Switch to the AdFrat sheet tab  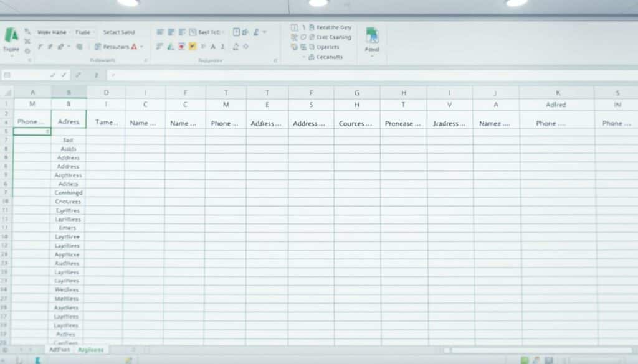pyautogui.click(x=59, y=350)
